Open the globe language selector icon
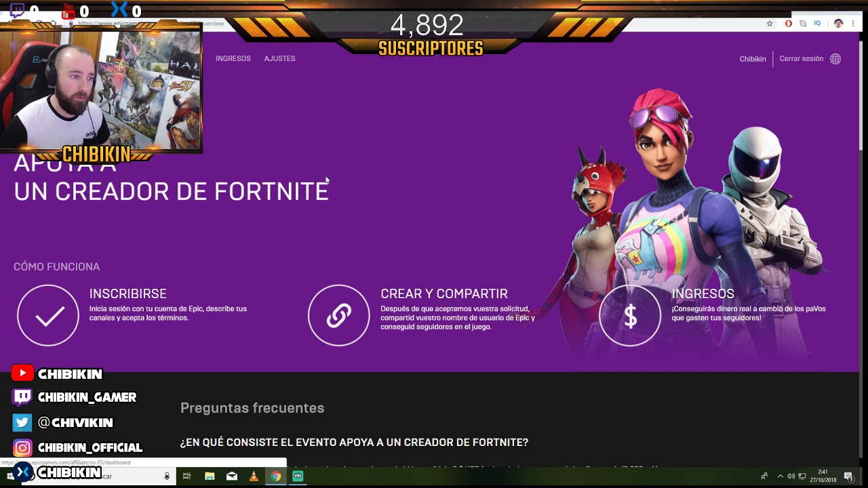The width and height of the screenshot is (868, 488). tap(835, 59)
